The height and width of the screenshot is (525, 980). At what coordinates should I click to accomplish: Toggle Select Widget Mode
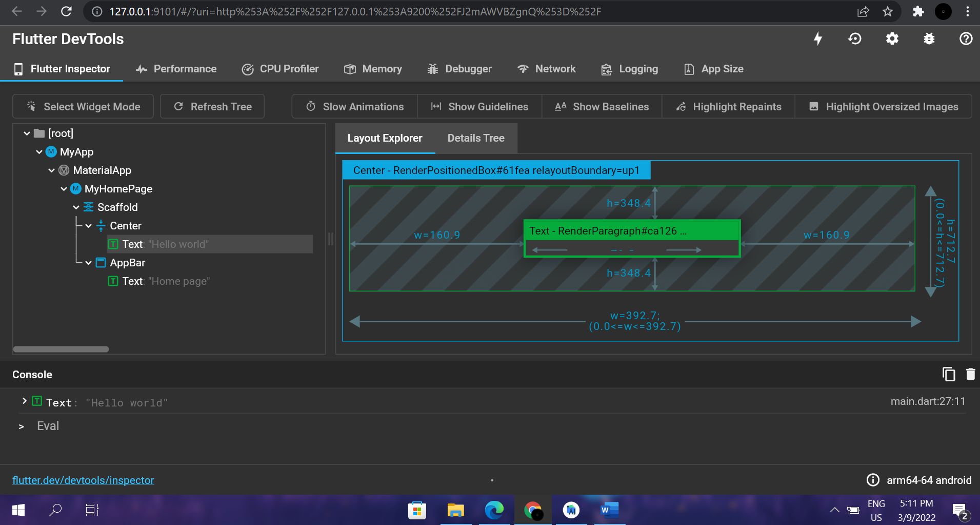83,106
